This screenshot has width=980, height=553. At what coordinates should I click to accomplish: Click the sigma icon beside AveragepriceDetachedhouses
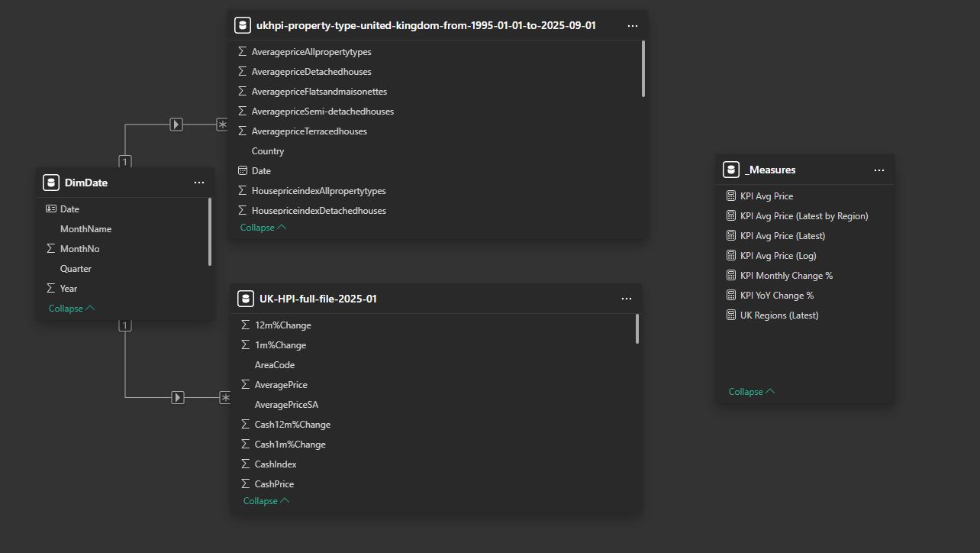coord(242,71)
